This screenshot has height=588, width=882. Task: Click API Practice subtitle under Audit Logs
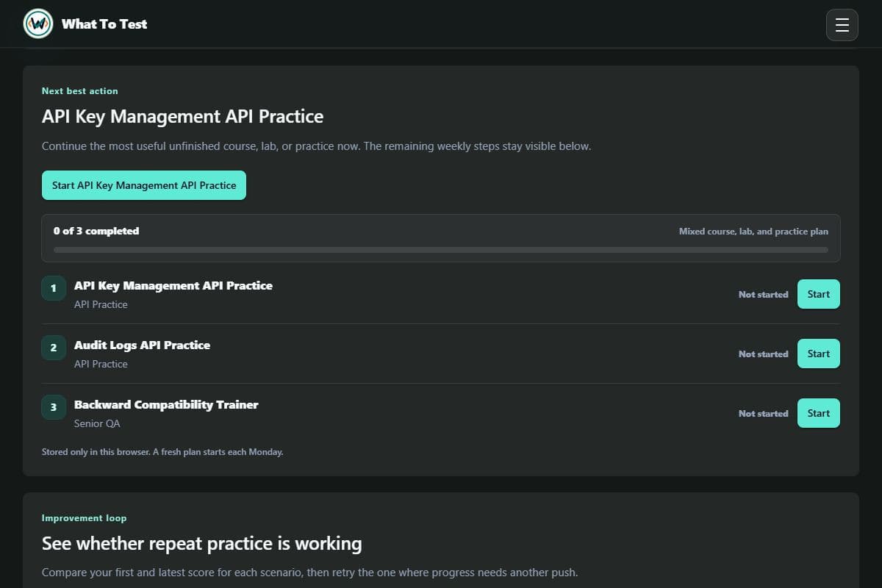(x=101, y=364)
